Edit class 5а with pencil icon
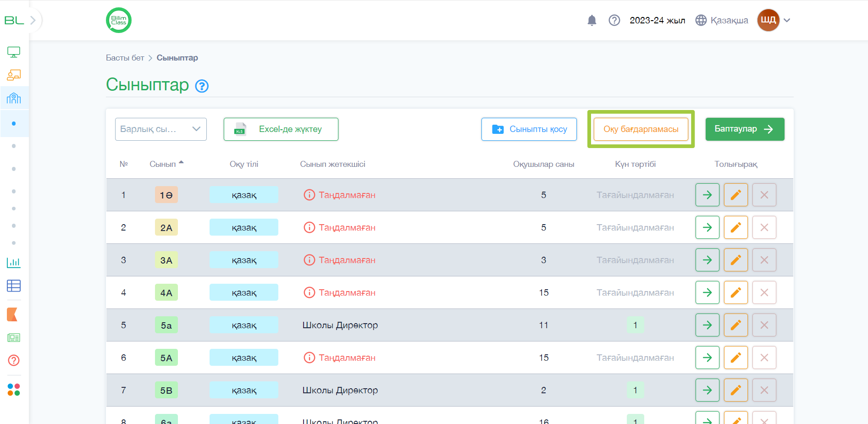This screenshot has height=424, width=868. [736, 325]
